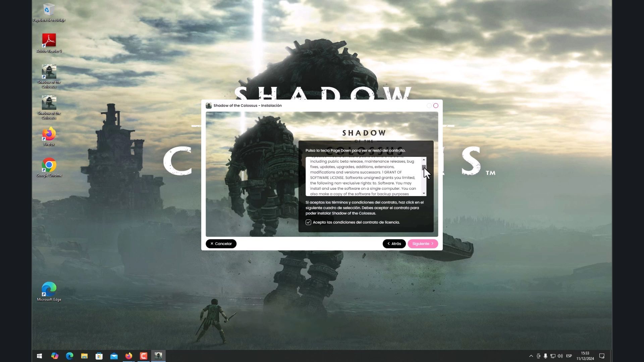Open the Windows Start menu
The width and height of the screenshot is (644, 362).
pyautogui.click(x=39, y=356)
